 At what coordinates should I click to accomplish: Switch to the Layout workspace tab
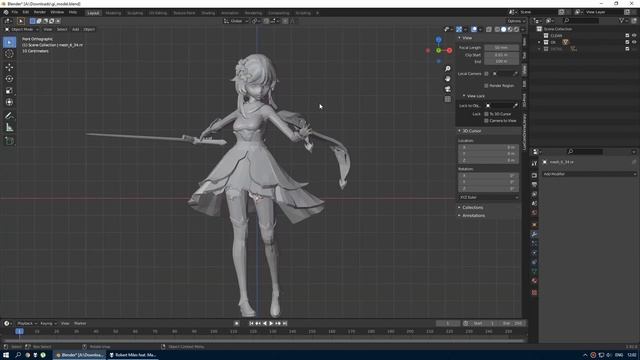point(93,13)
